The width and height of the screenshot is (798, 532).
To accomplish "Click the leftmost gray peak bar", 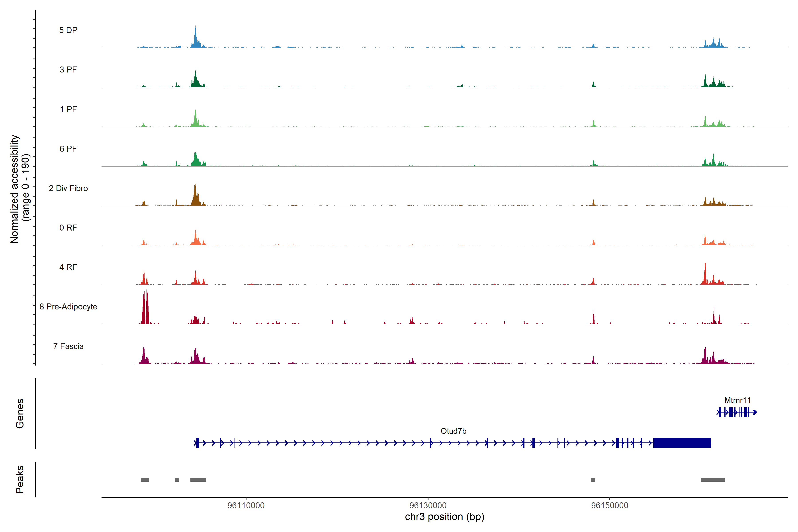I will 145,480.
